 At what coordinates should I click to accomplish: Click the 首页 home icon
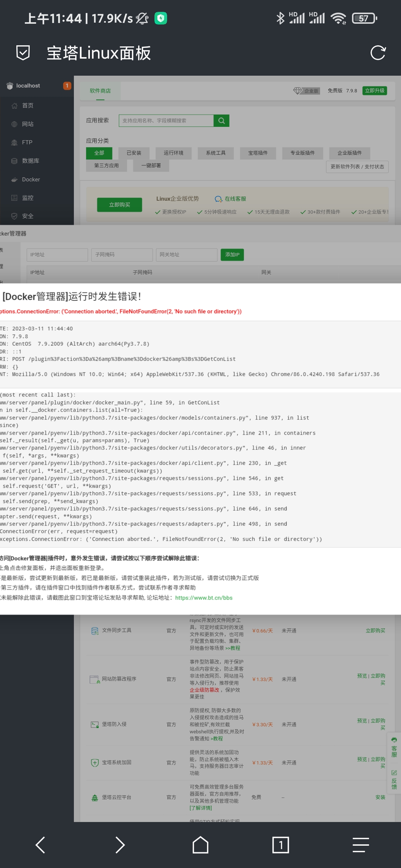[14, 106]
